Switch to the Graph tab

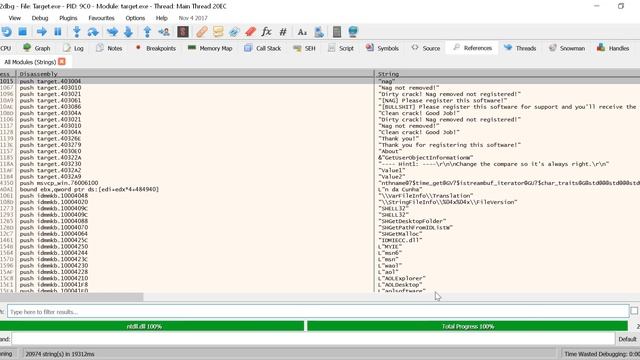37,48
